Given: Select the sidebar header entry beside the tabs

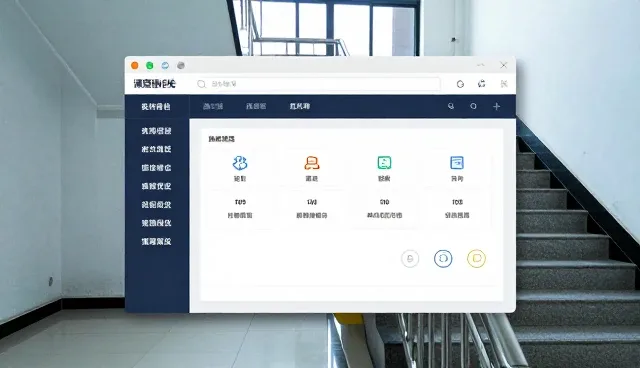Looking at the screenshot, I should [x=156, y=106].
